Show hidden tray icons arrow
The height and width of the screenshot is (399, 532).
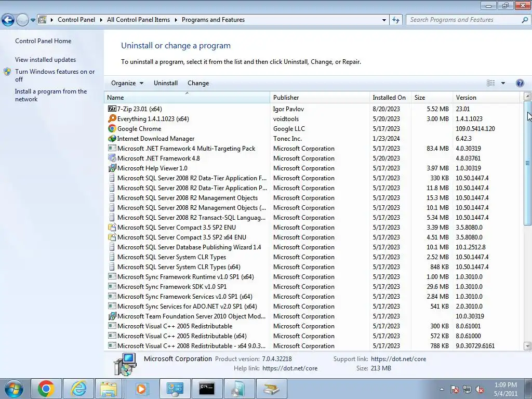[442, 390]
